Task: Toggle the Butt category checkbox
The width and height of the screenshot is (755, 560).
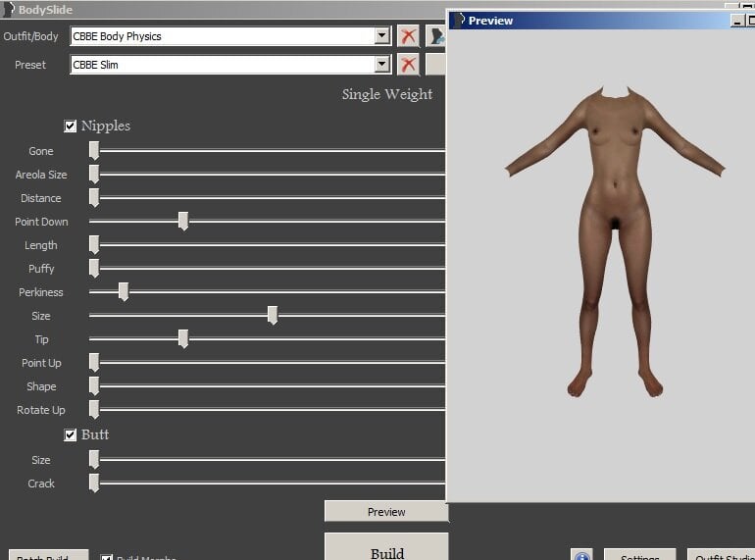Action: pos(70,435)
